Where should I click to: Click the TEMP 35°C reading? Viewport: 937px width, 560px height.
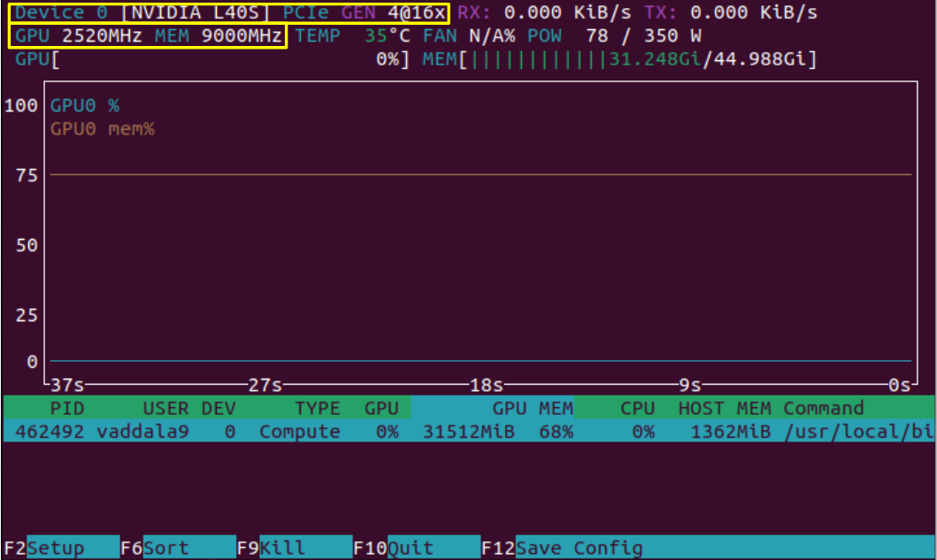tap(352, 37)
